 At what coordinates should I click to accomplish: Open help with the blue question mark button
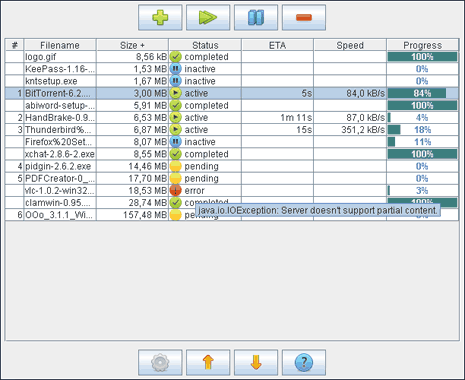pyautogui.click(x=304, y=362)
